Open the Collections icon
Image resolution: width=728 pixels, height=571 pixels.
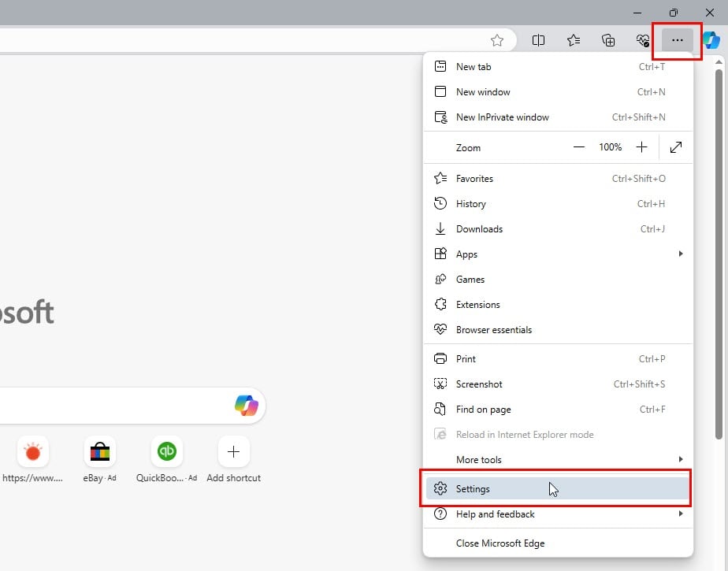click(x=608, y=39)
